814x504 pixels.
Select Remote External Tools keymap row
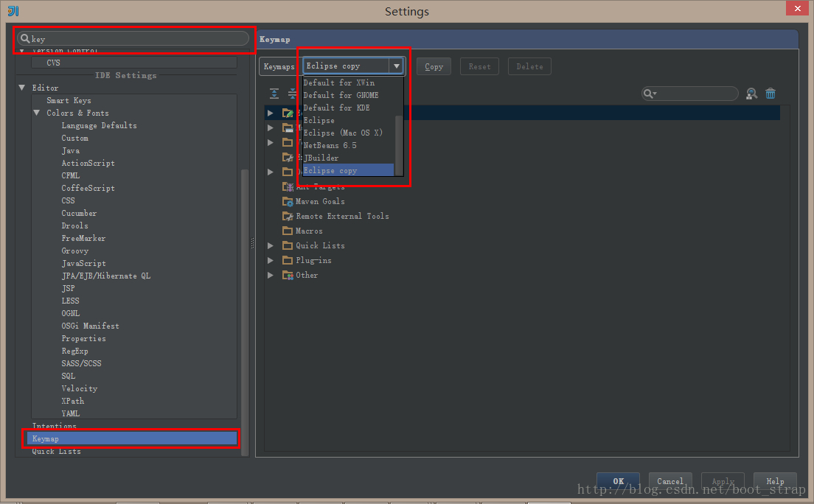(x=343, y=216)
